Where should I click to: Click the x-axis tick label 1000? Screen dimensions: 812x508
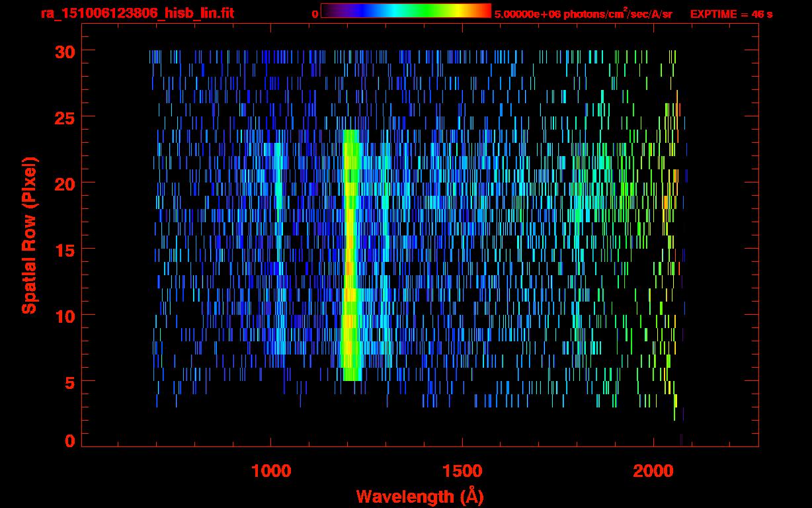(x=271, y=470)
